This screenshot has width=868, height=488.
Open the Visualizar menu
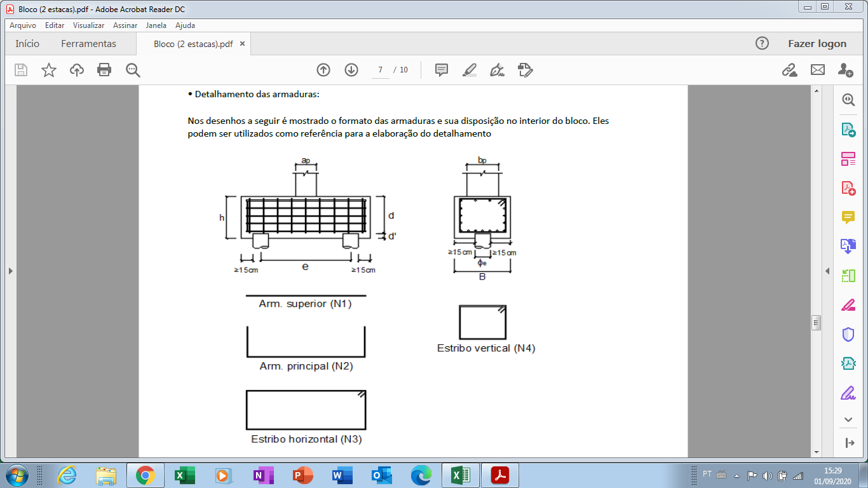[88, 25]
